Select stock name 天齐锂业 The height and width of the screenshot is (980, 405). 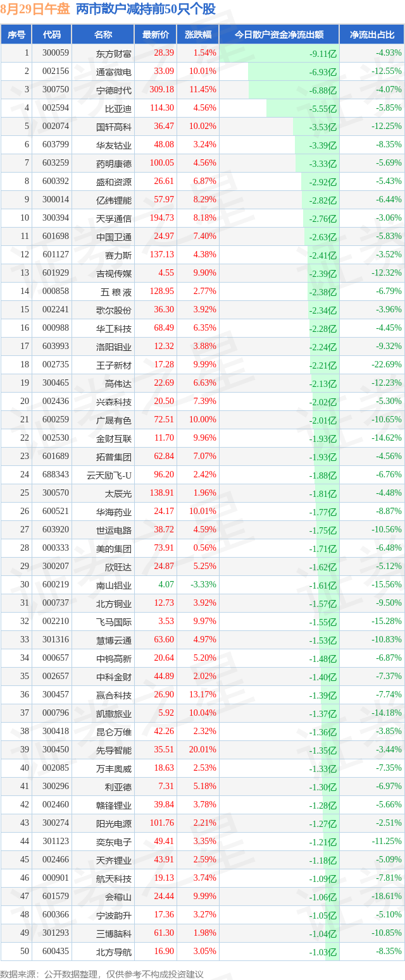[x=114, y=860]
